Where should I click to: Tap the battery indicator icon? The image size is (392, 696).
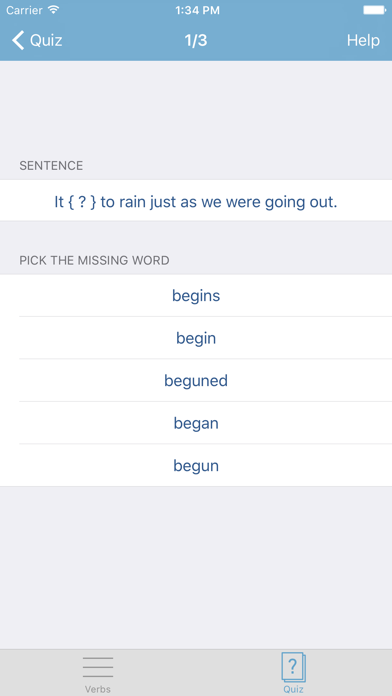pos(375,10)
